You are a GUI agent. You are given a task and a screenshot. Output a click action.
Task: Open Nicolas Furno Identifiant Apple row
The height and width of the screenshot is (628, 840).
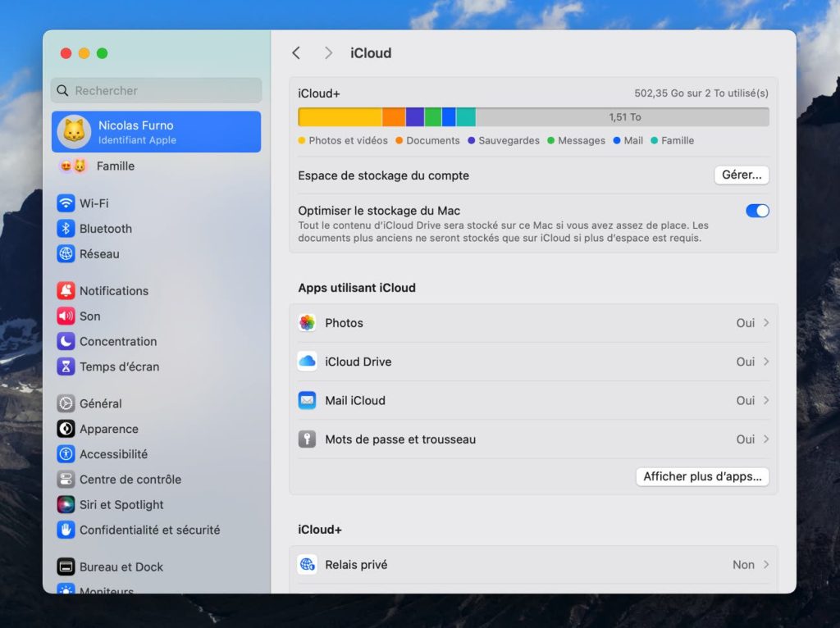click(157, 132)
